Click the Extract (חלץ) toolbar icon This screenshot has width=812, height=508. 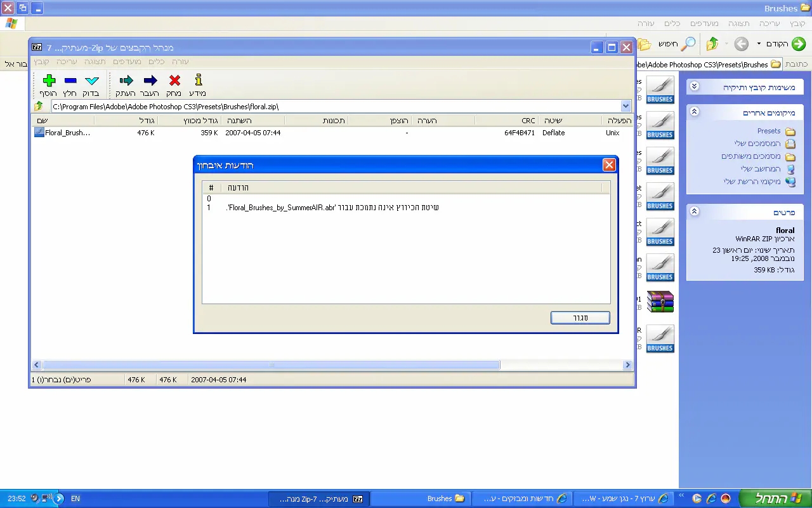(70, 81)
